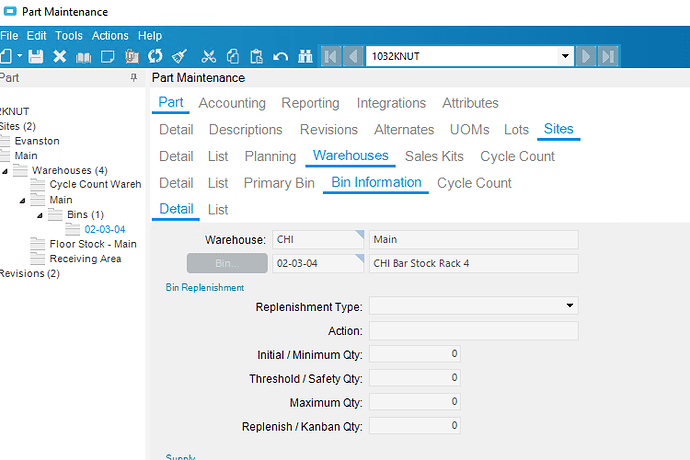Open the Planning tab
Screen dimensions: 690x460
click(270, 156)
